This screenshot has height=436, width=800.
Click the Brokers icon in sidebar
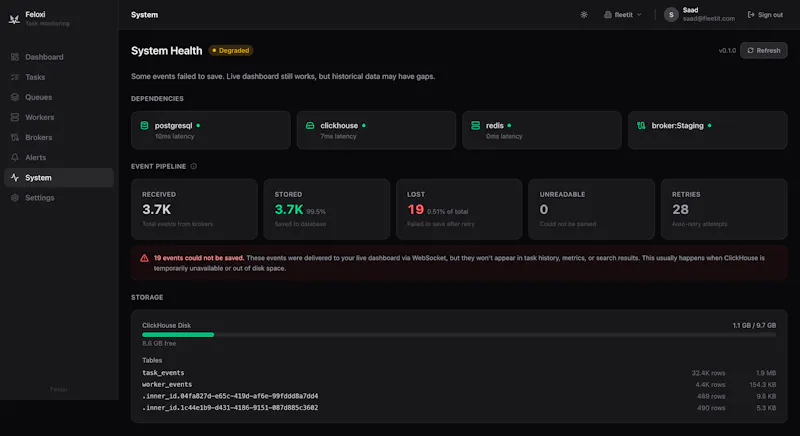point(15,137)
